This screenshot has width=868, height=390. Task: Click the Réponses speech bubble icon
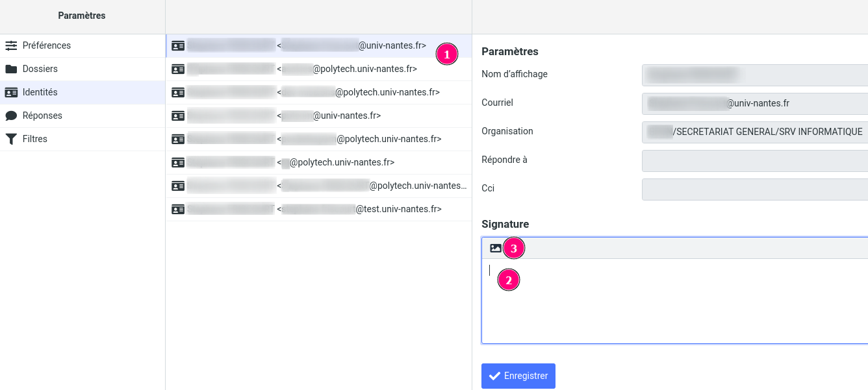pos(11,116)
